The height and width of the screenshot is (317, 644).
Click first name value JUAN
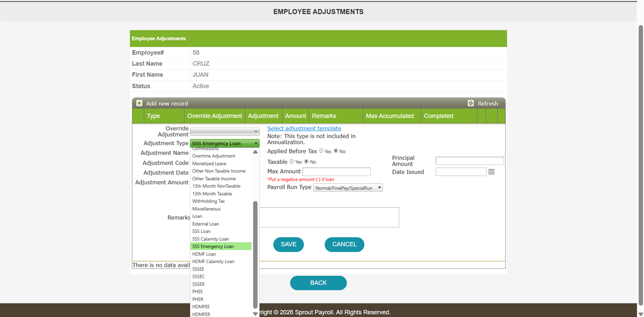[x=201, y=75]
